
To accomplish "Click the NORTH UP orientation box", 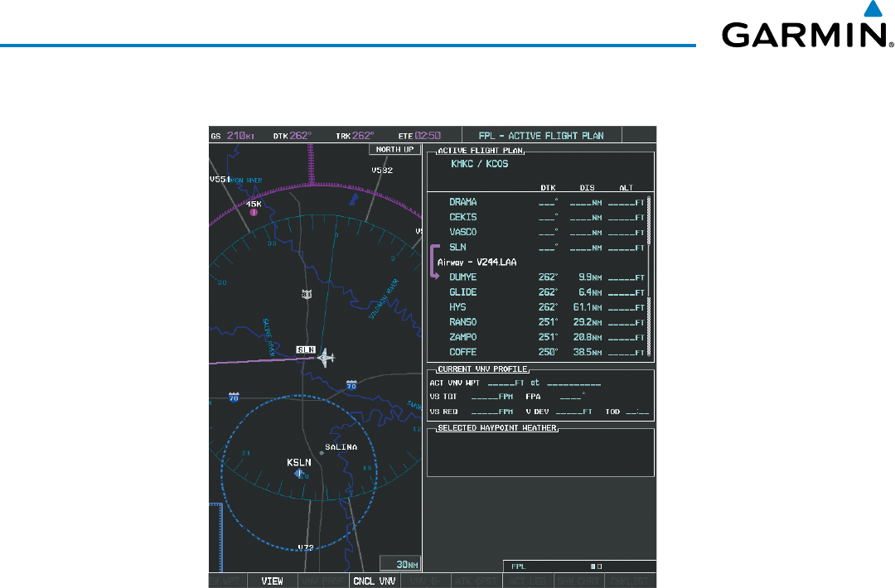I will pos(395,149).
